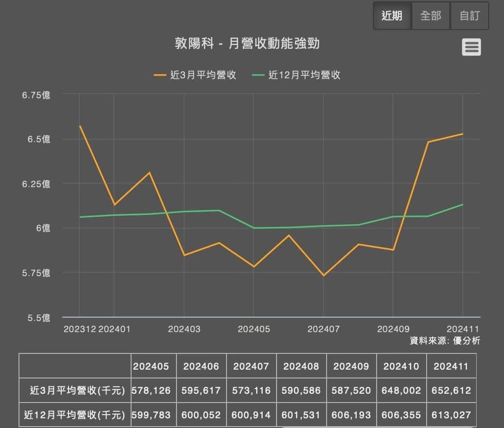Switch to the 自訂 tab

point(470,15)
